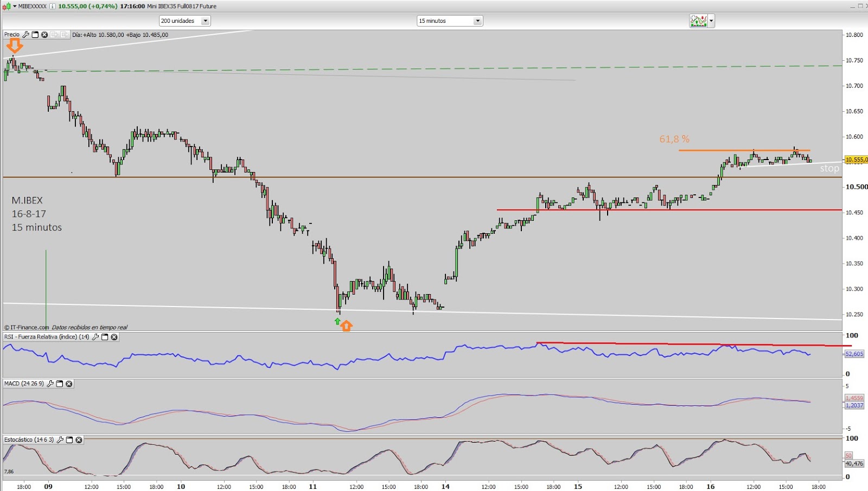Click the 10.700 price axis label

(854, 86)
